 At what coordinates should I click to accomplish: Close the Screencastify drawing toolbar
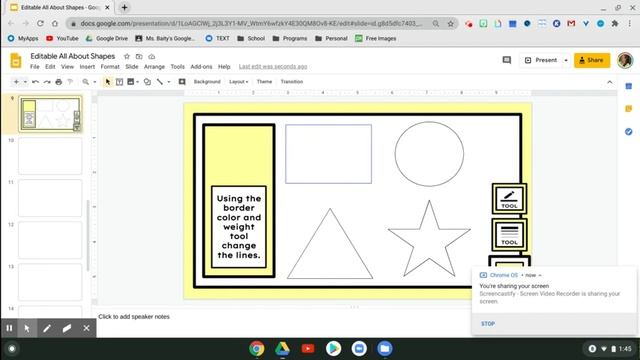click(87, 328)
